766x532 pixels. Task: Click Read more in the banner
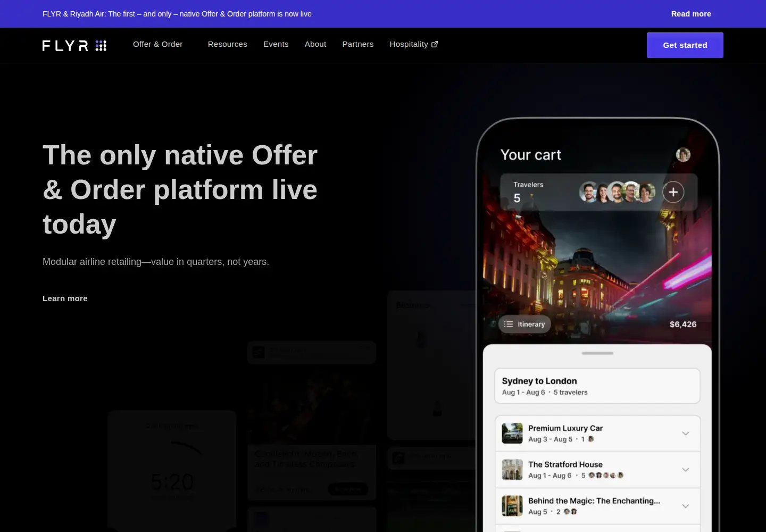691,14
